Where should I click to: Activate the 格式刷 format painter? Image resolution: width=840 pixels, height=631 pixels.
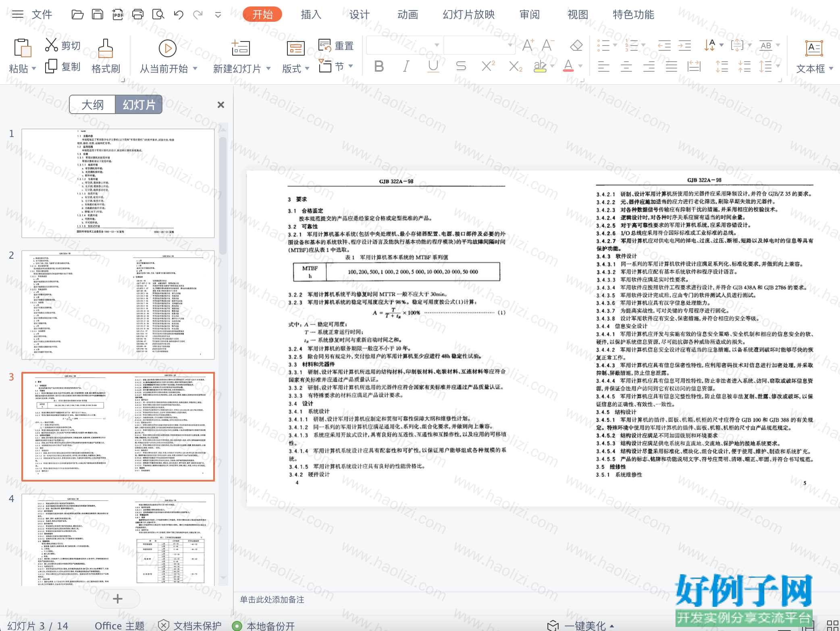pos(106,56)
